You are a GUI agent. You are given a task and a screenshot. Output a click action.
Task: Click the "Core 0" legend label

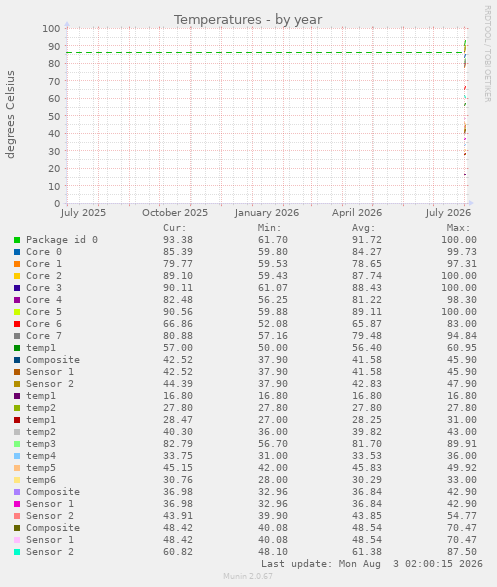pos(44,252)
